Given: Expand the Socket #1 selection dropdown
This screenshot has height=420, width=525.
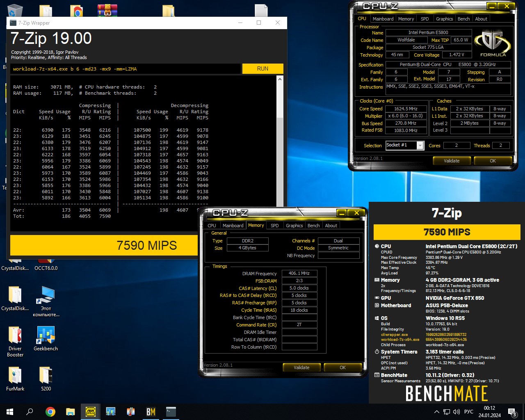Looking at the screenshot, I should point(420,145).
